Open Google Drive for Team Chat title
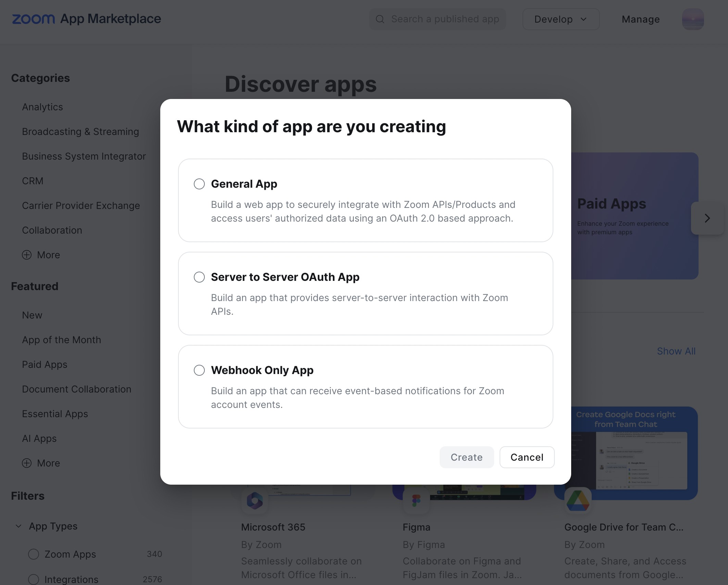Image resolution: width=728 pixels, height=585 pixels. click(x=624, y=527)
